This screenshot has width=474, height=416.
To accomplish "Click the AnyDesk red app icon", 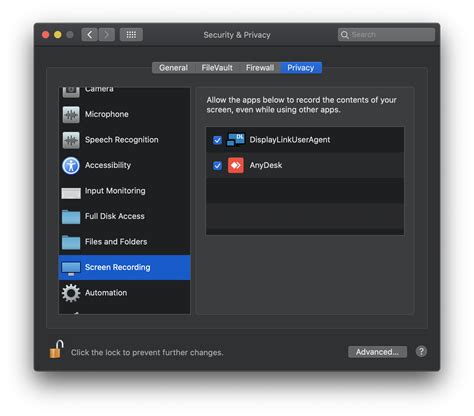I will click(236, 165).
